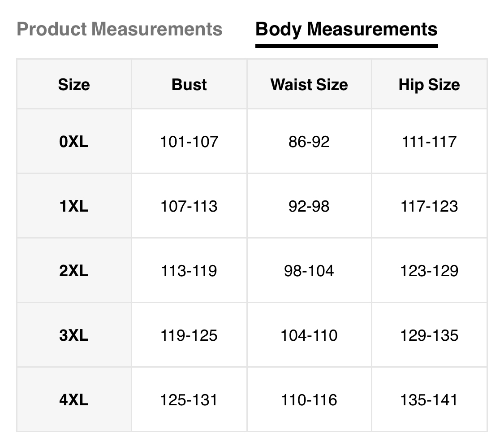
Task: Click the 86-92 waist value cell
Action: tap(309, 142)
